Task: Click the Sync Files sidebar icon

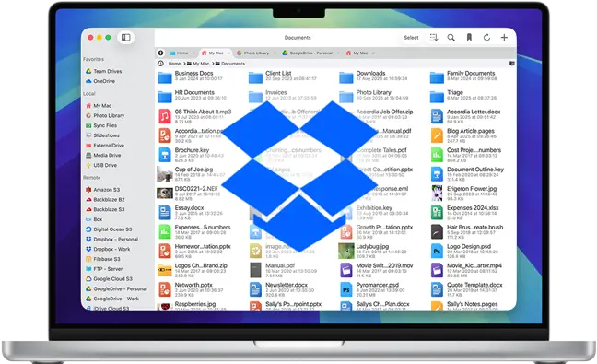Action: tap(88, 125)
